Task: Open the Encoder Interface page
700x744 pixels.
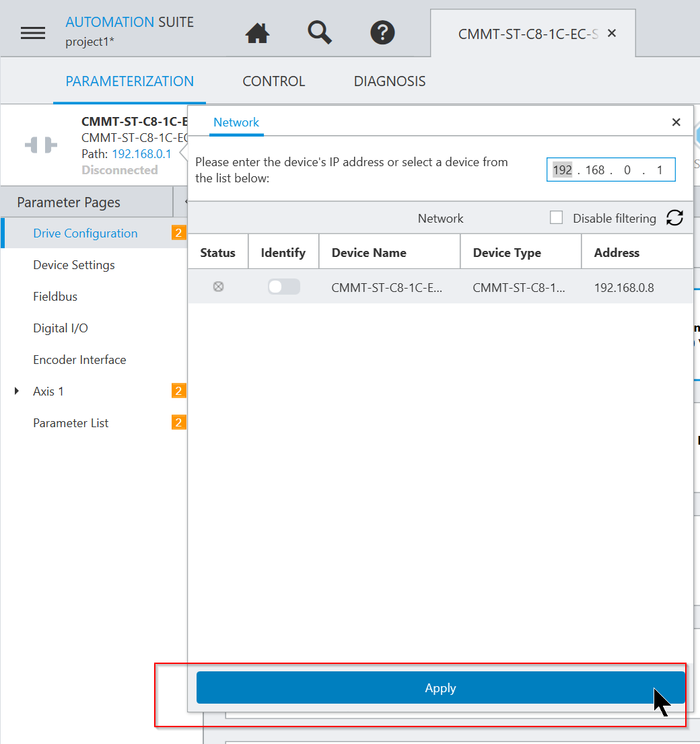Action: click(80, 360)
